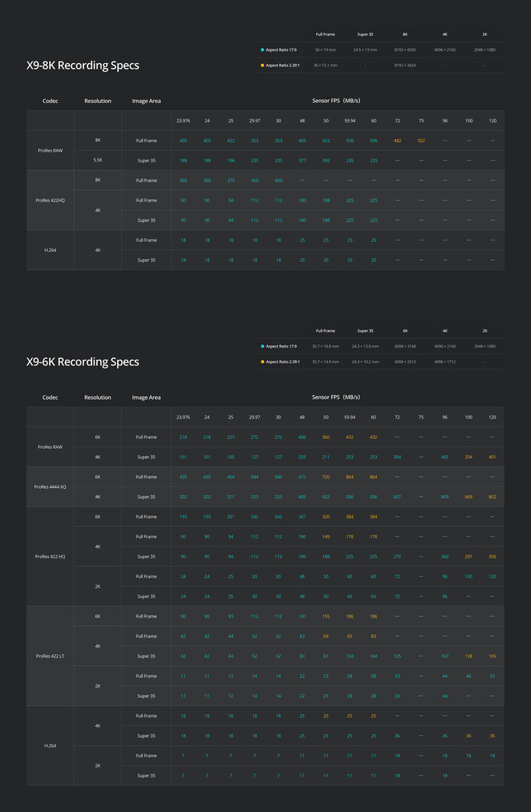Click the '436' value in X9-6K table

pos(302,437)
